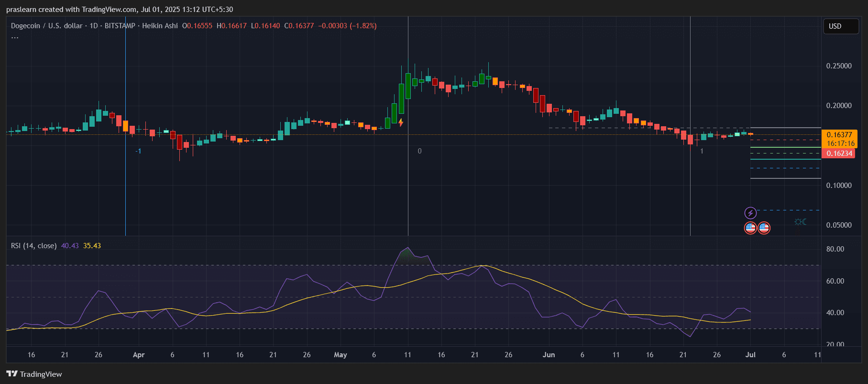Image resolution: width=868 pixels, height=384 pixels.
Task: Click the sun and moon session icon
Action: pos(800,222)
